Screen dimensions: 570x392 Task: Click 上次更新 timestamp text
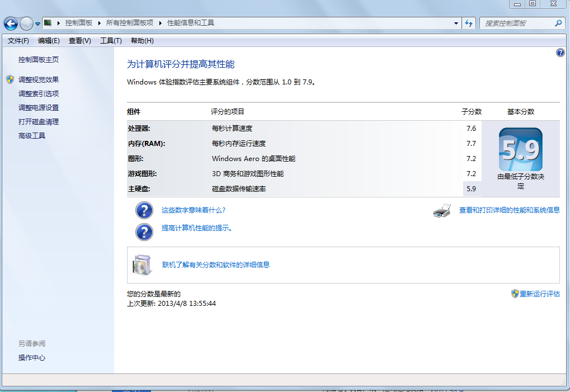point(171,303)
